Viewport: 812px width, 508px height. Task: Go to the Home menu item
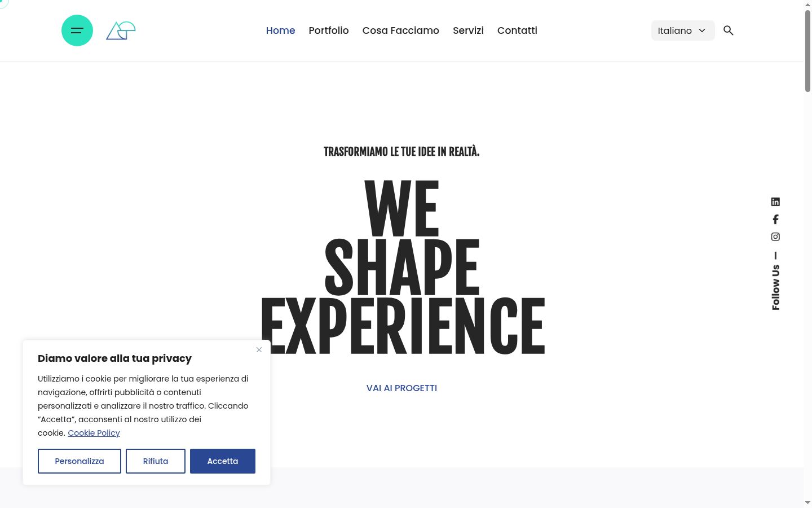(x=280, y=30)
